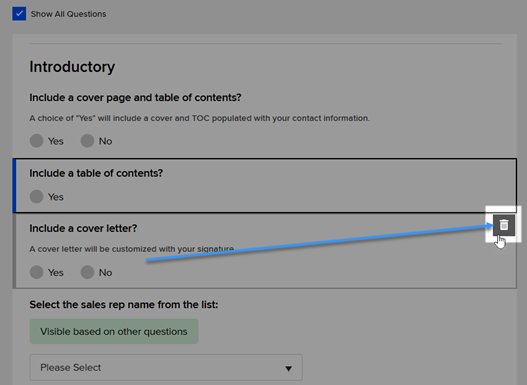Click the Visible based on other questions badge
The height and width of the screenshot is (385, 527).
point(114,332)
